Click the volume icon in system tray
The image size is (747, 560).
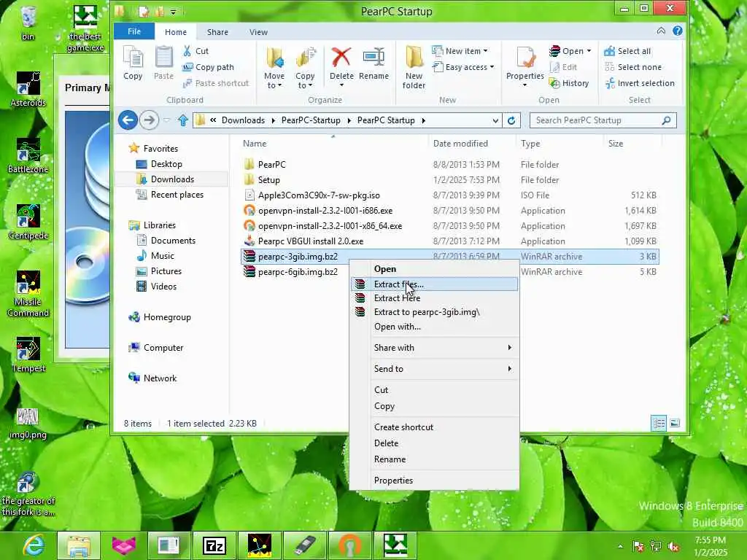674,546
